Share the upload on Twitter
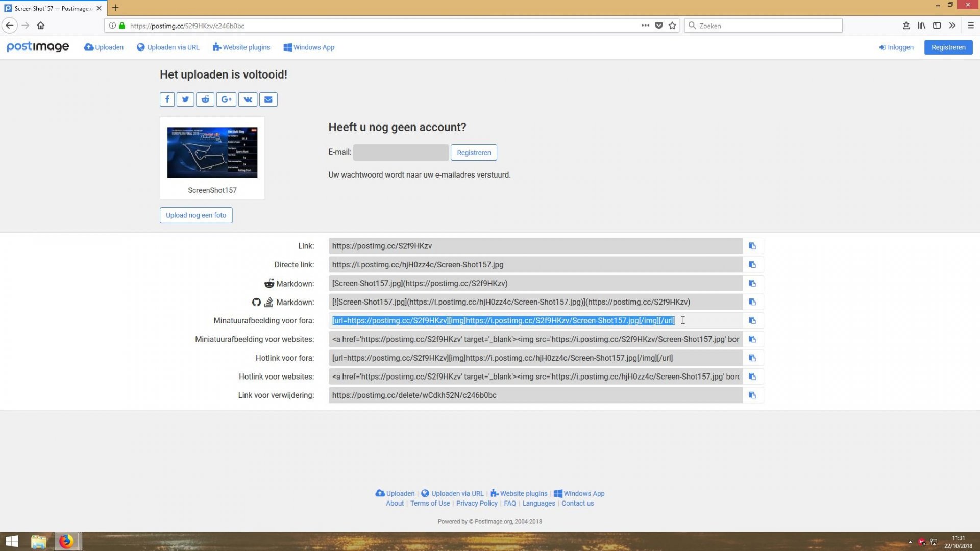The image size is (980, 551). [185, 99]
